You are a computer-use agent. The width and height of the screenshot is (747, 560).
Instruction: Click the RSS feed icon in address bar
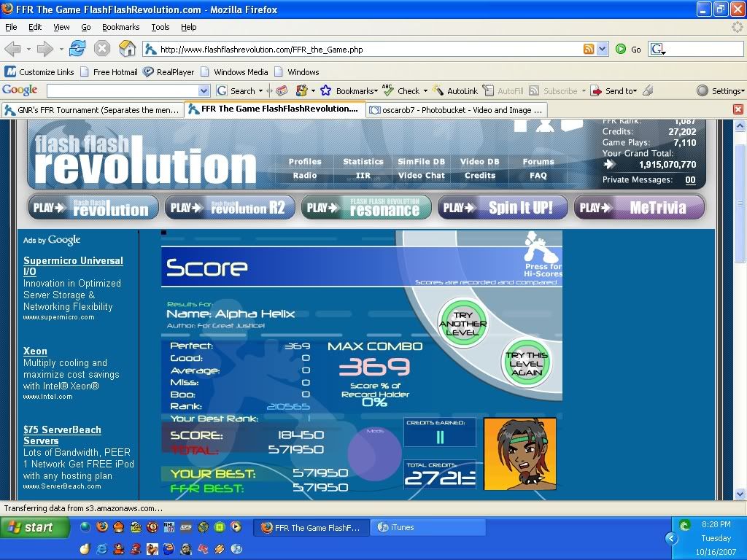589,50
